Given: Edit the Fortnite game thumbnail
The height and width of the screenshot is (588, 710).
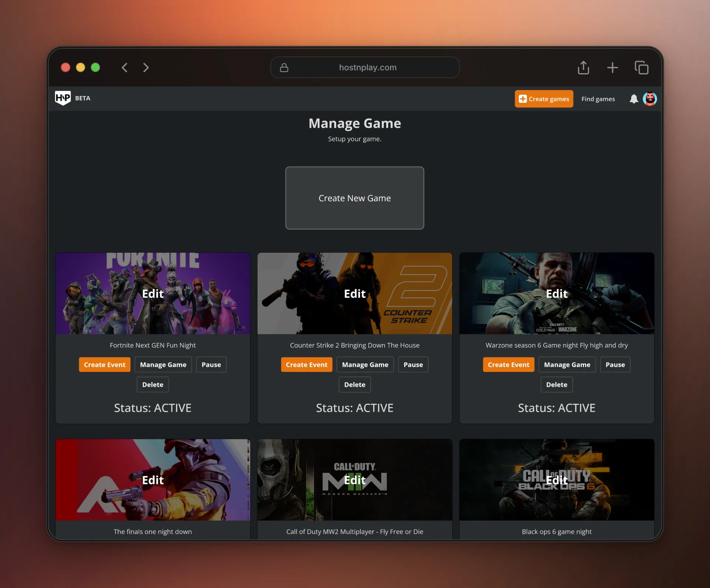Looking at the screenshot, I should click(x=153, y=293).
